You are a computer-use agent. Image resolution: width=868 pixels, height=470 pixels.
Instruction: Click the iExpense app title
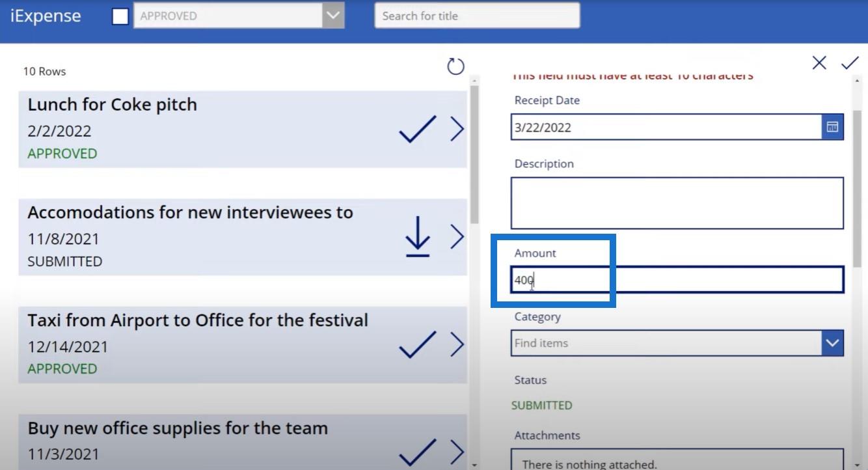46,16
